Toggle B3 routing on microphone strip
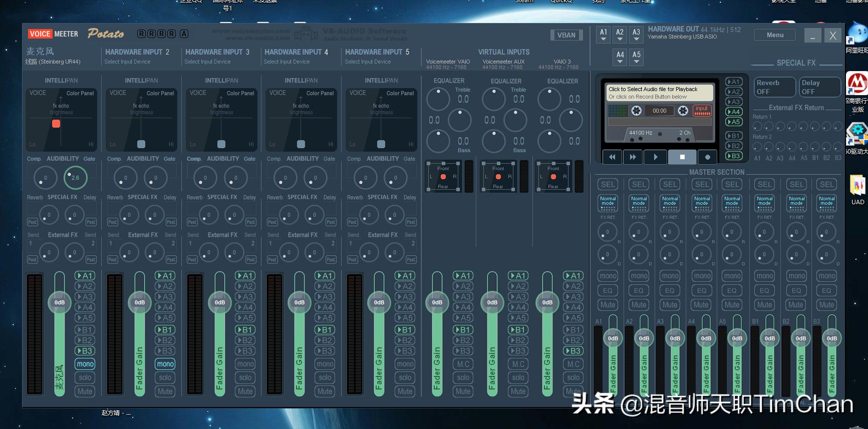The image size is (868, 429). coord(85,351)
